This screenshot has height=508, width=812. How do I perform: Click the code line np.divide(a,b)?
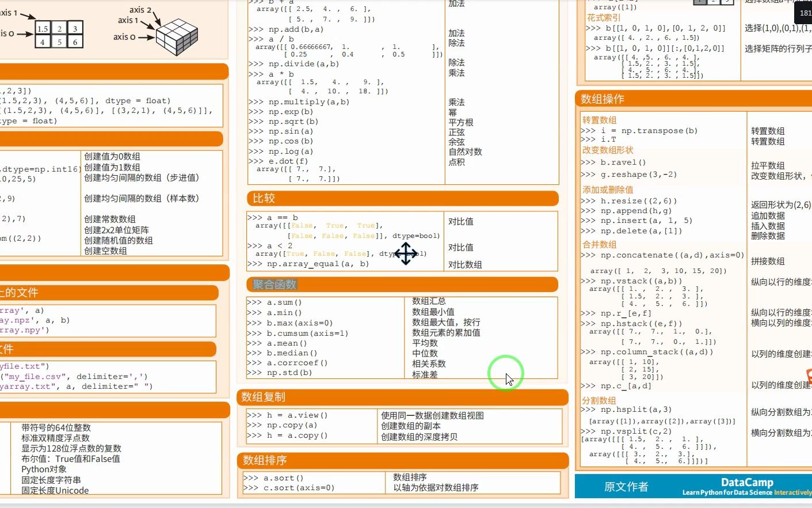point(293,64)
